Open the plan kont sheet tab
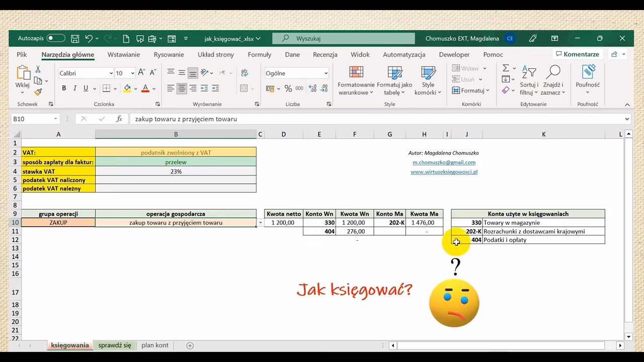The width and height of the screenshot is (644, 362). point(155,345)
